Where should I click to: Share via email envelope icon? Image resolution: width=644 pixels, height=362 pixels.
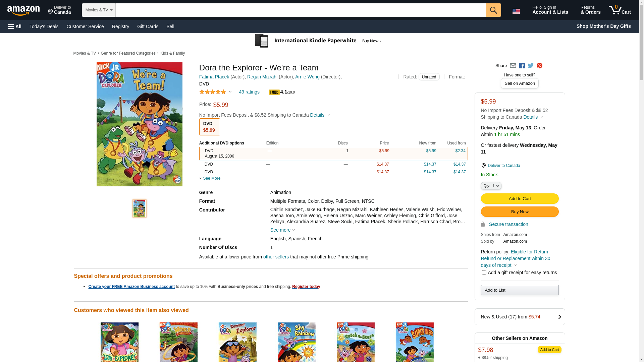tap(513, 66)
